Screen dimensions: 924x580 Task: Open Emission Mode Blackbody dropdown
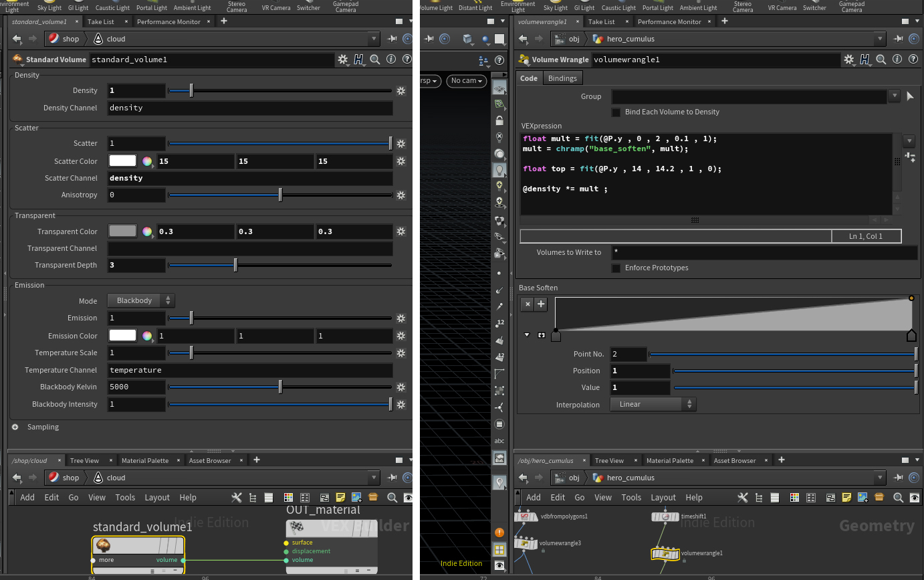(x=141, y=300)
